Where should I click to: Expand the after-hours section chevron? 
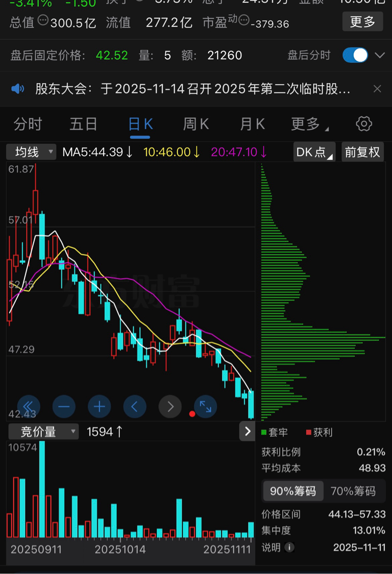coord(380,55)
